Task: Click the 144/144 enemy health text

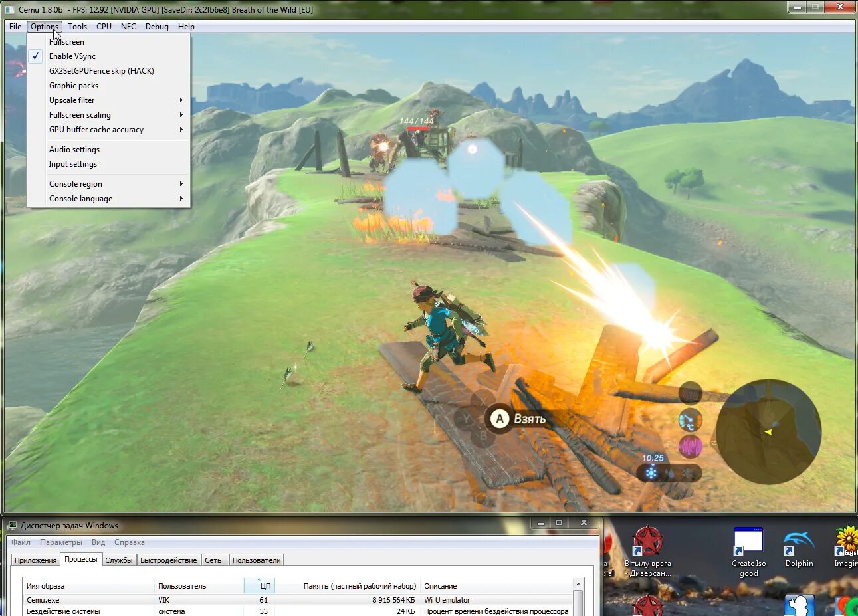Action: (x=417, y=121)
